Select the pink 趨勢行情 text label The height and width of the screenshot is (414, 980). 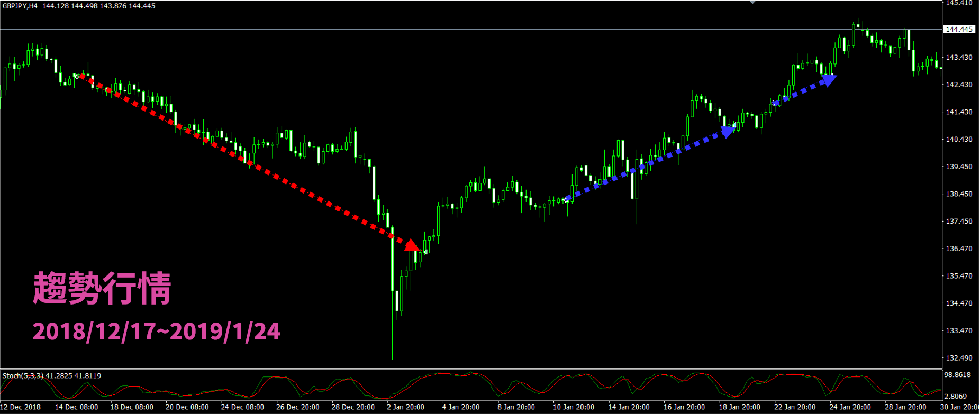[x=102, y=289]
